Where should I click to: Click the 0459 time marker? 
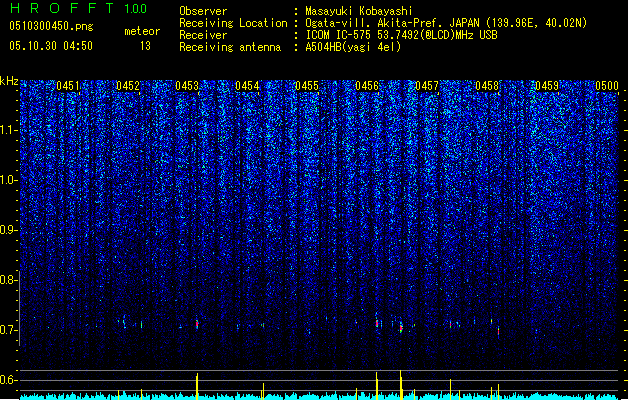(x=547, y=85)
